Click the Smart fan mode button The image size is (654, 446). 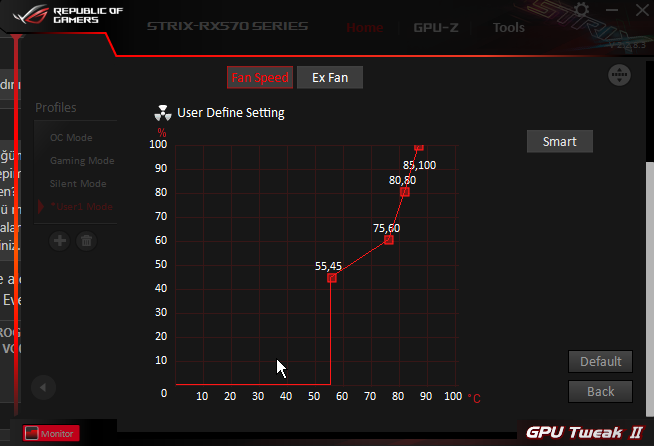pos(560,141)
